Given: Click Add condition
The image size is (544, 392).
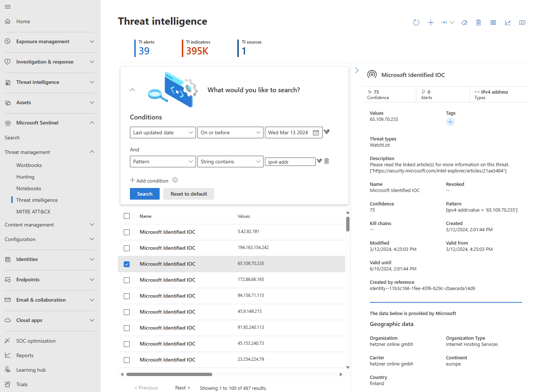Looking at the screenshot, I should pos(149,180).
